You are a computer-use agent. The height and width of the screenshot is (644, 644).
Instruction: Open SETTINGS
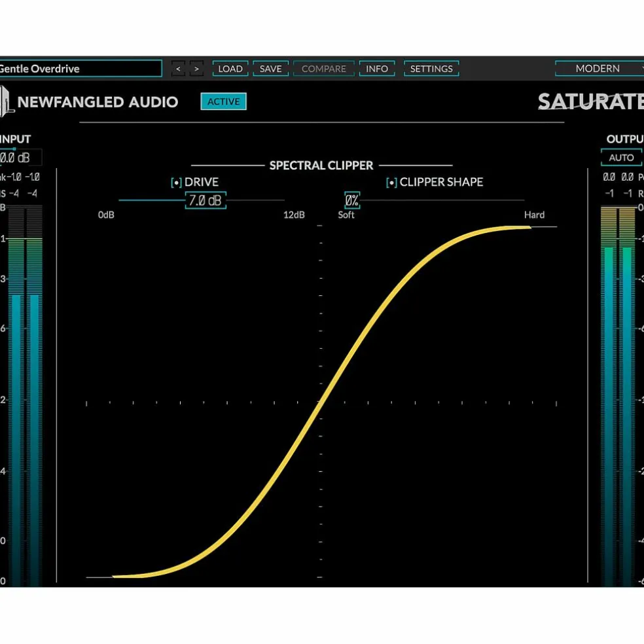[431, 69]
